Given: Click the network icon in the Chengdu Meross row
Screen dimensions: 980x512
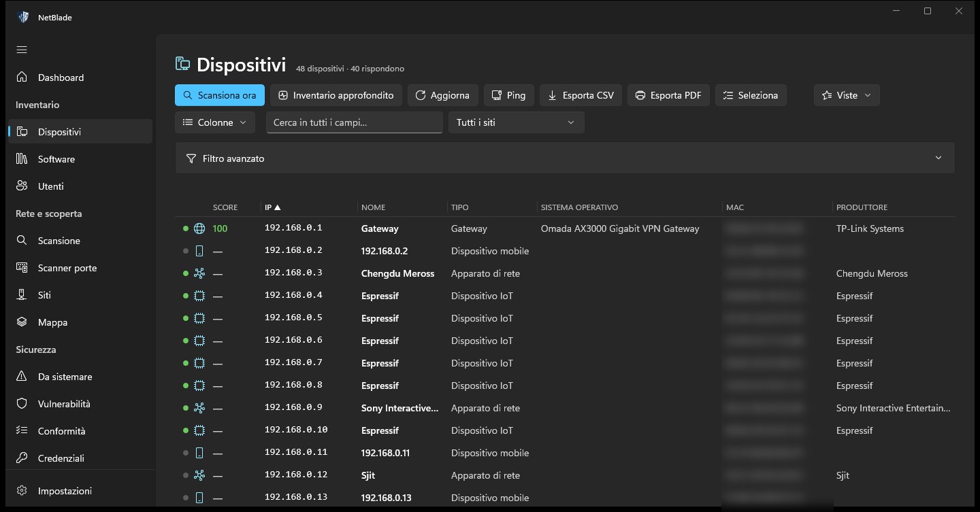Looking at the screenshot, I should (199, 273).
